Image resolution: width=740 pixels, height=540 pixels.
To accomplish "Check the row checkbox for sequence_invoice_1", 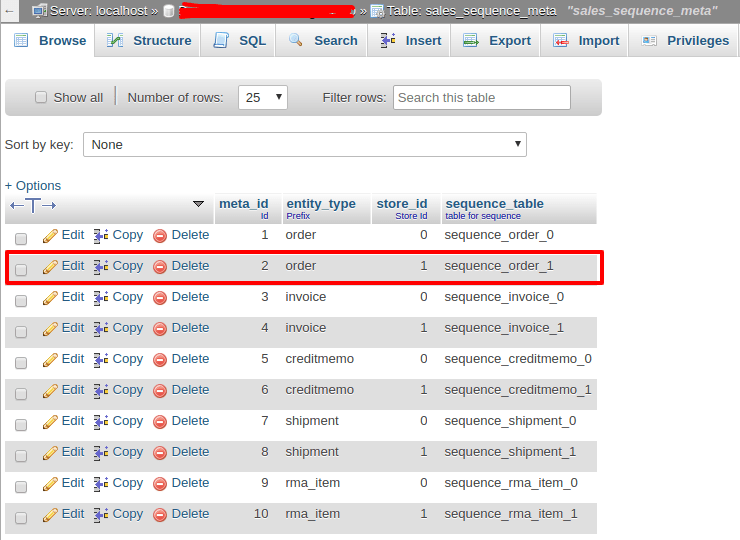I will coord(21,332).
